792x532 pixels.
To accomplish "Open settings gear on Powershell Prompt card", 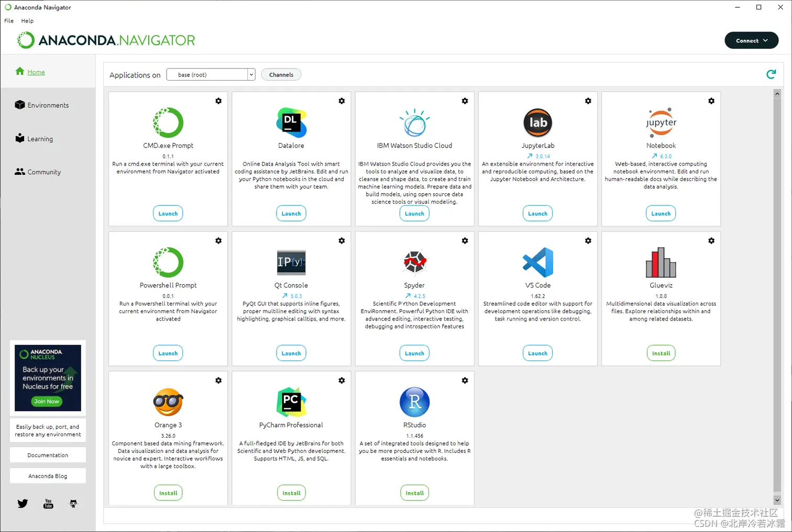I will coord(218,241).
